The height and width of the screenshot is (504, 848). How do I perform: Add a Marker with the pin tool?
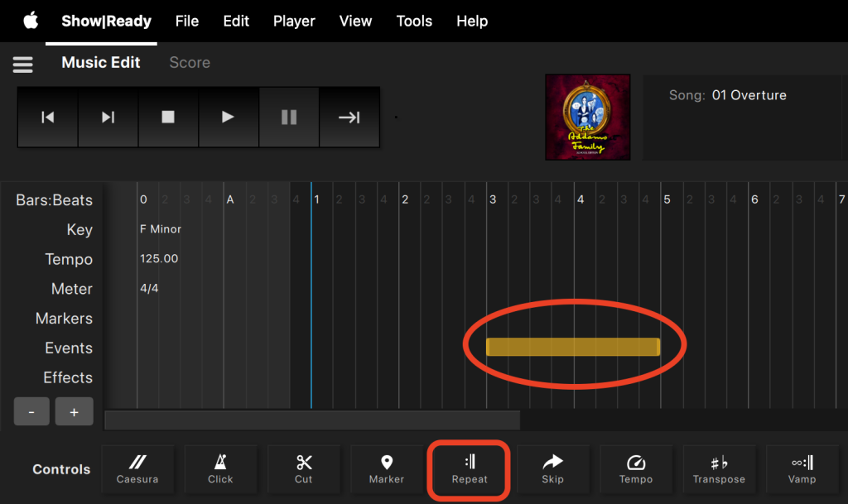pos(386,469)
